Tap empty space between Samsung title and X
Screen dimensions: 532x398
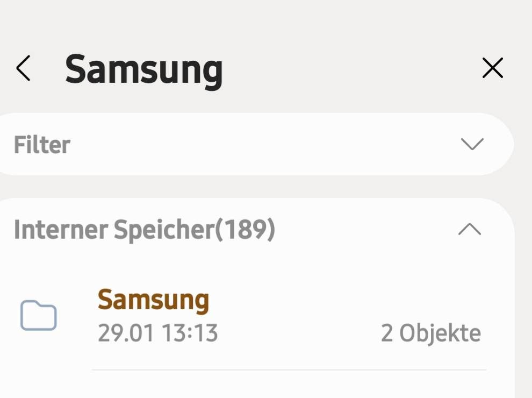tap(349, 69)
